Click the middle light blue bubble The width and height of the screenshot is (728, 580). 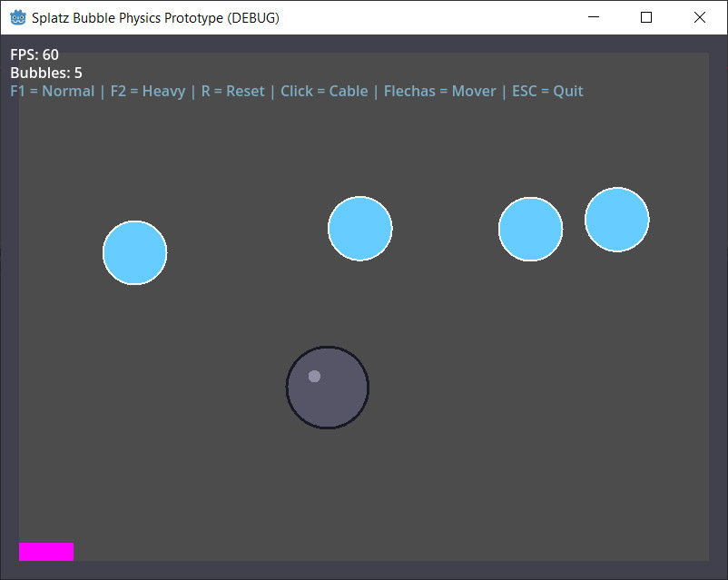tap(360, 229)
